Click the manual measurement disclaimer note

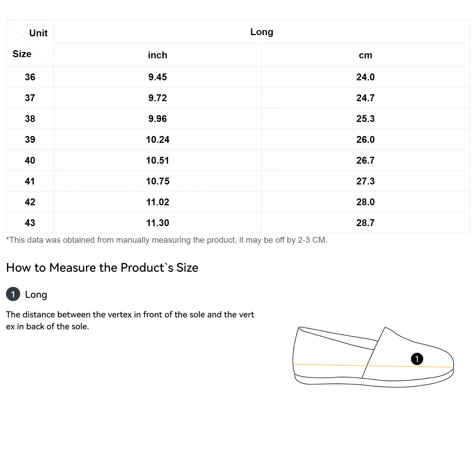(167, 240)
